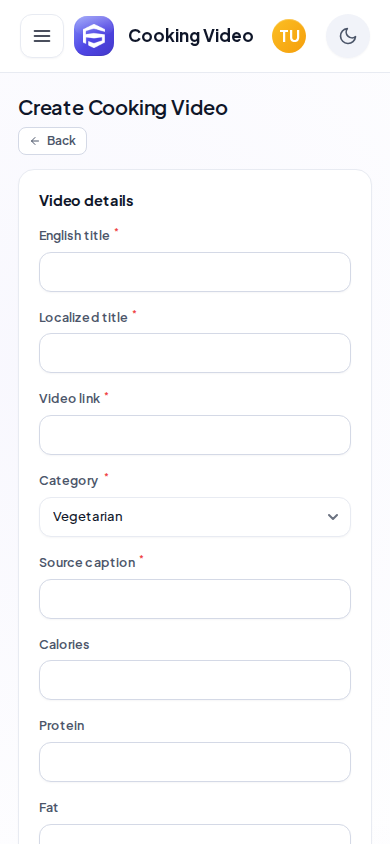The height and width of the screenshot is (844, 390).
Task: Click the Cooking Video header title
Action: pyautogui.click(x=190, y=36)
